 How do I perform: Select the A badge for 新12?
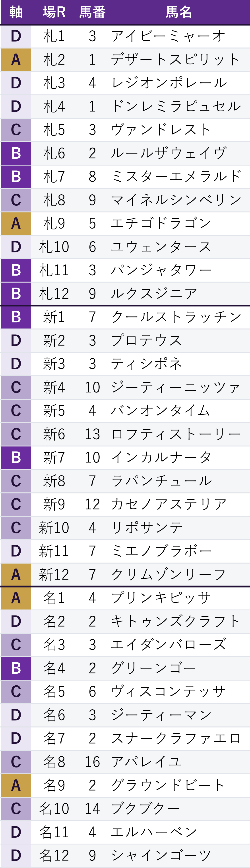[x=16, y=574]
